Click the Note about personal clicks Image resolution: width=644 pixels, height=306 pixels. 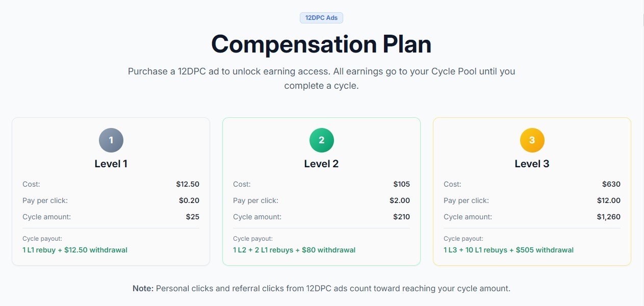pyautogui.click(x=321, y=288)
